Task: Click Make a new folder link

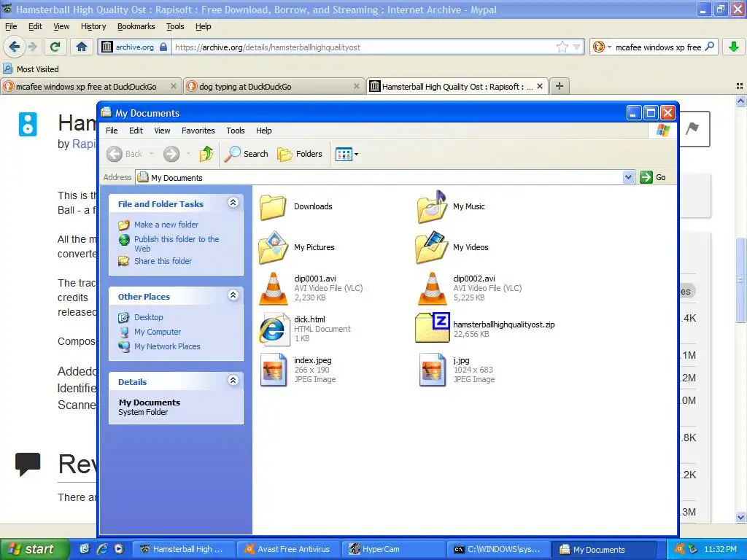Action: 166,225
